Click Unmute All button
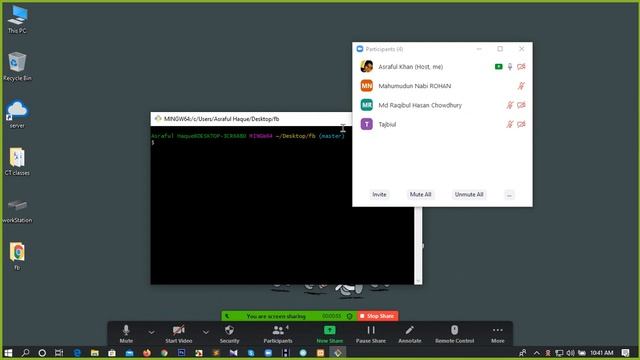The width and height of the screenshot is (640, 360). coord(469,194)
